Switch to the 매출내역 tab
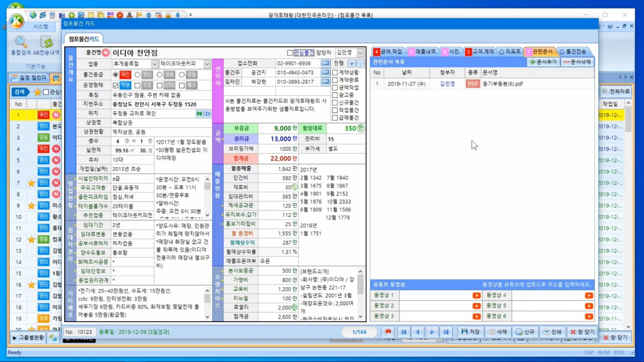The height and width of the screenshot is (362, 644). 422,51
